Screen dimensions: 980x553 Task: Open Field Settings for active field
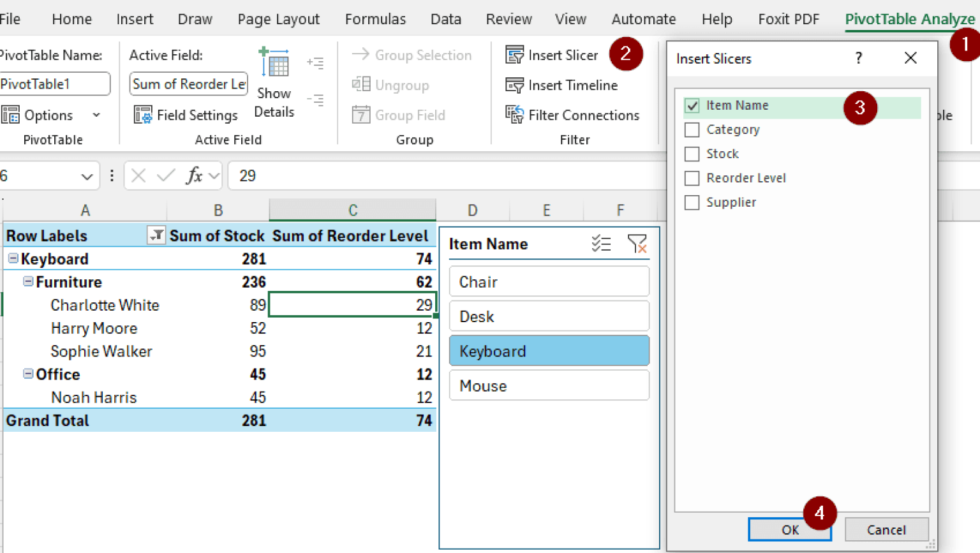tap(186, 115)
